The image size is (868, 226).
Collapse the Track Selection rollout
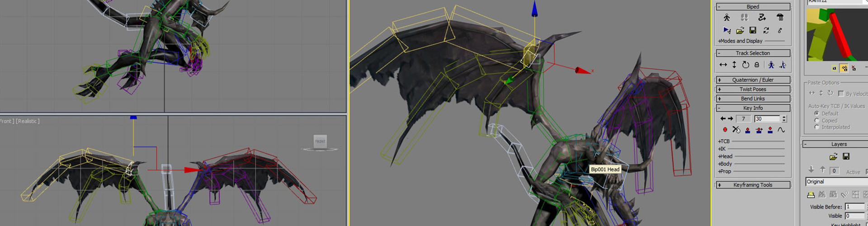click(753, 53)
